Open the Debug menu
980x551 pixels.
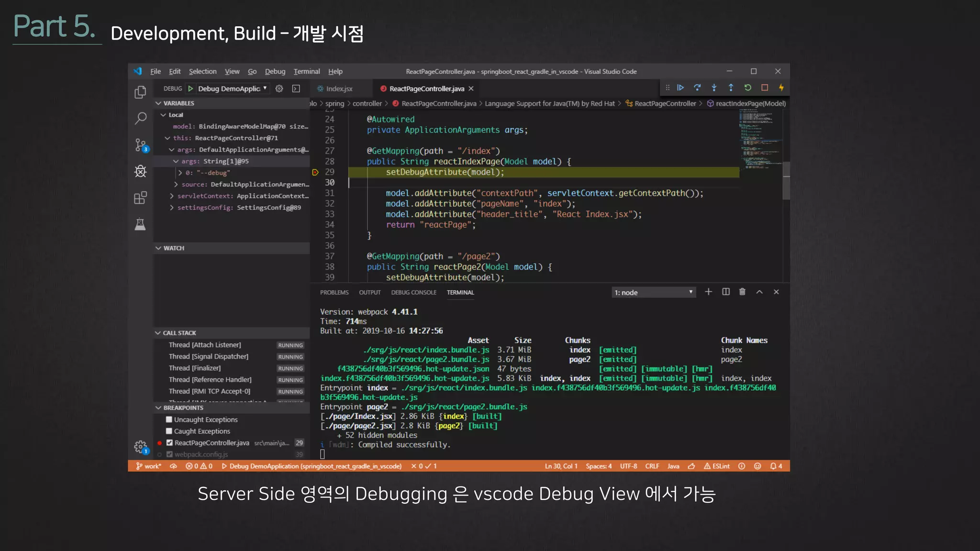[275, 71]
